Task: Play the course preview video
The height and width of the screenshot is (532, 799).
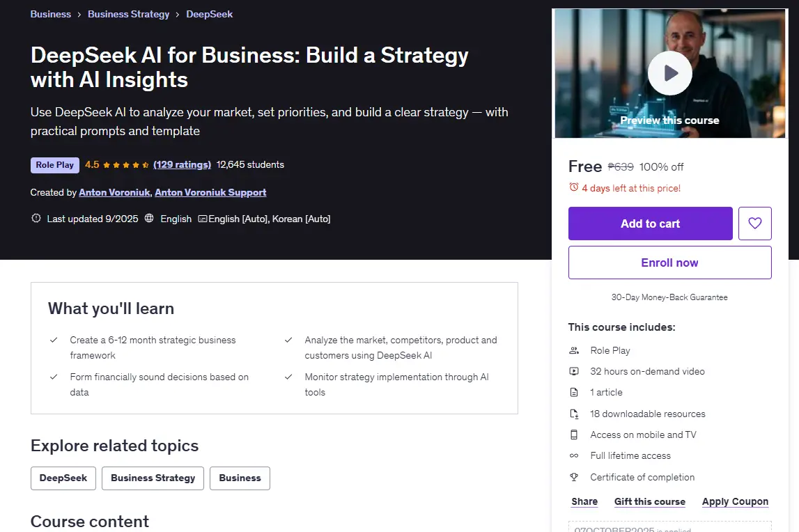Action: pos(669,73)
